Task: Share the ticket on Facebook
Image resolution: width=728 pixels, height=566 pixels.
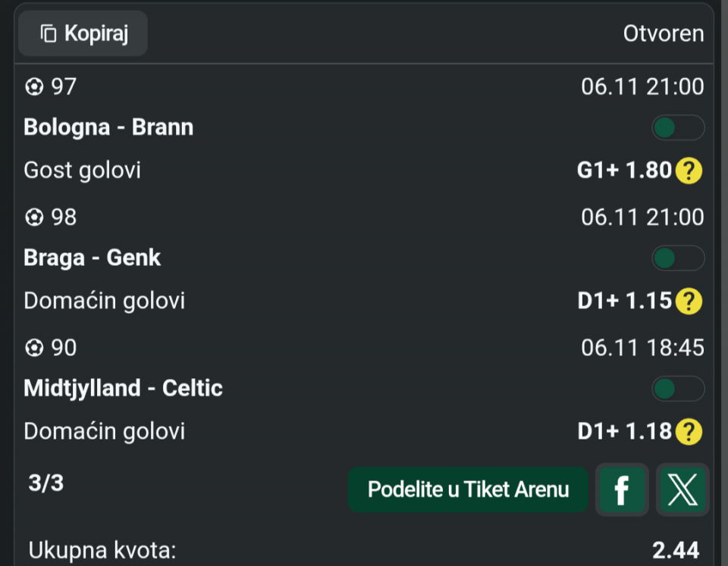Action: click(622, 489)
